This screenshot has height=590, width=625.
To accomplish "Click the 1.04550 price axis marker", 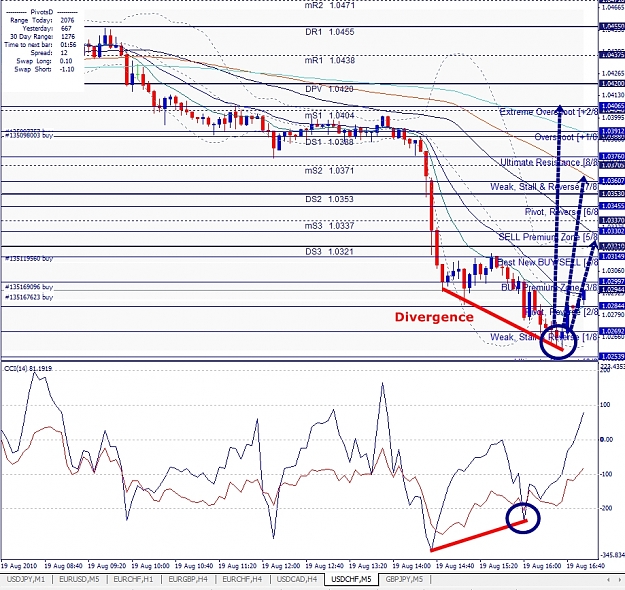I will (x=612, y=27).
